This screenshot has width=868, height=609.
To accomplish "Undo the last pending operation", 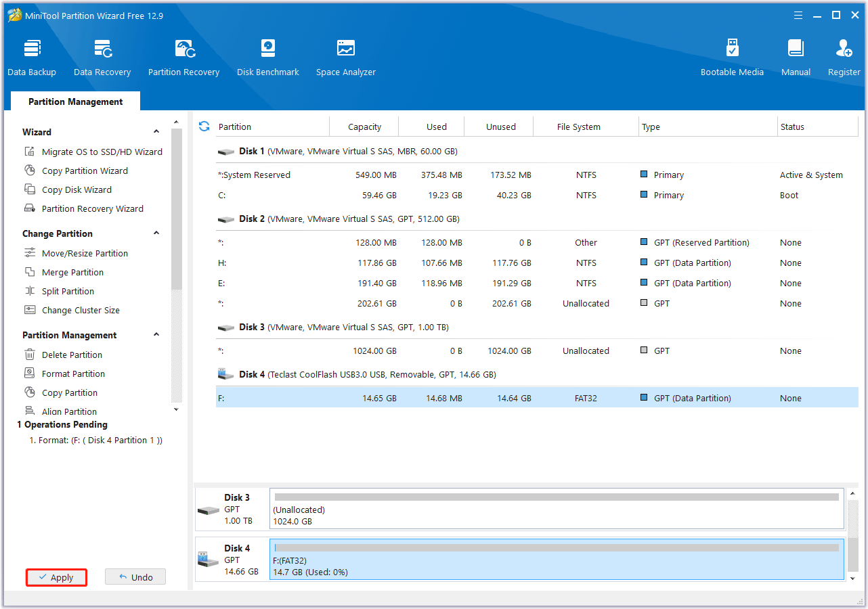I will click(135, 577).
